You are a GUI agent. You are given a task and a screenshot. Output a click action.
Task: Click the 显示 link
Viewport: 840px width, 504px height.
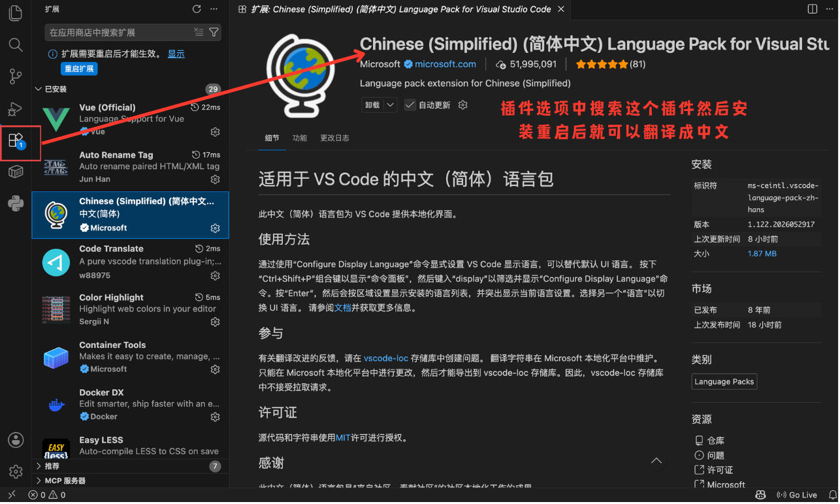(x=176, y=54)
